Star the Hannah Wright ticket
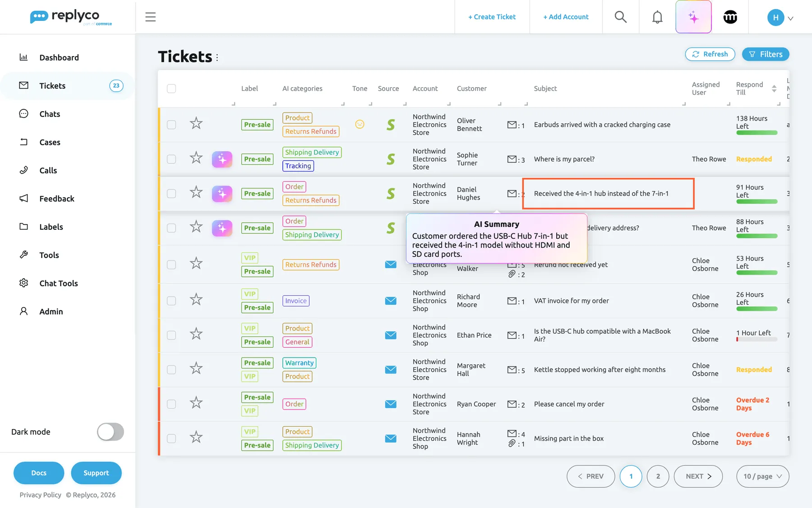The image size is (812, 508). click(196, 437)
